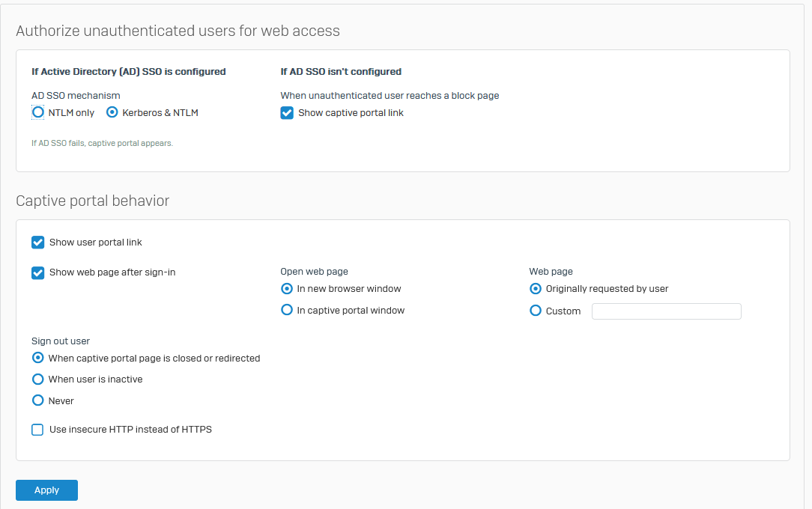Image resolution: width=812 pixels, height=509 pixels.
Task: Click the Apply button
Action: pos(46,490)
